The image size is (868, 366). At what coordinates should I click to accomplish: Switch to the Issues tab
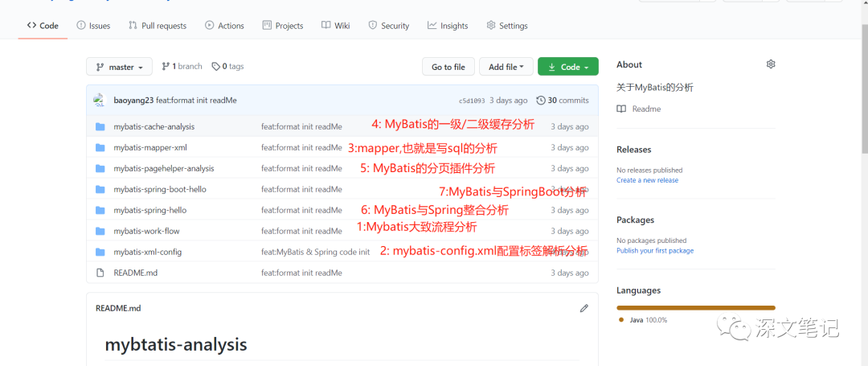[x=93, y=26]
